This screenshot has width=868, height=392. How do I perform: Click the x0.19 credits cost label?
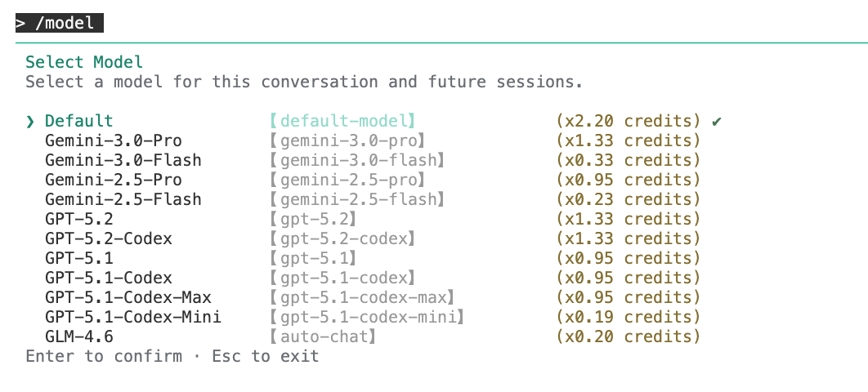[629, 317]
